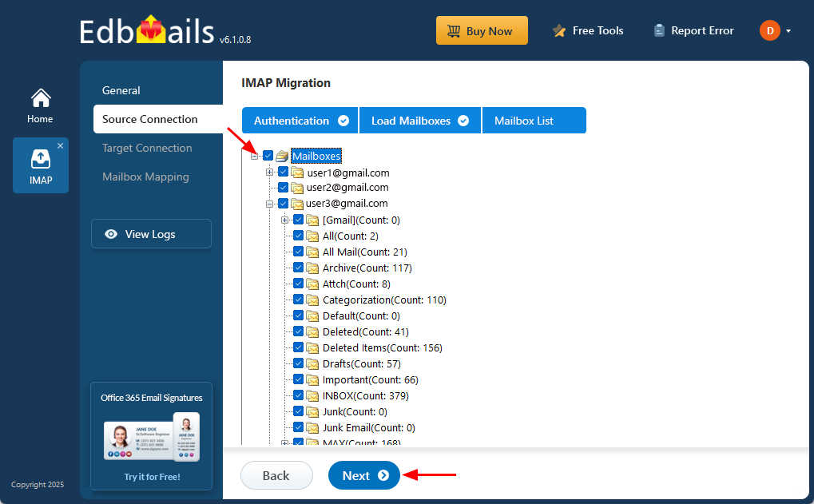The image size is (814, 504).
Task: Click the View Logs button
Action: coord(151,234)
